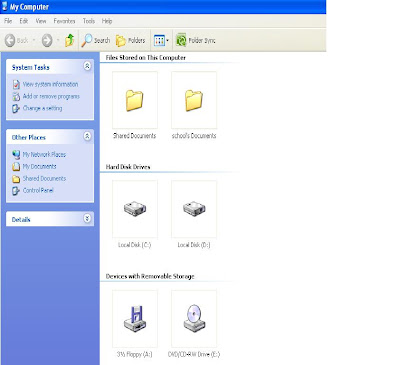Open the Favorites menu
The image size is (400, 365).
[x=64, y=21]
